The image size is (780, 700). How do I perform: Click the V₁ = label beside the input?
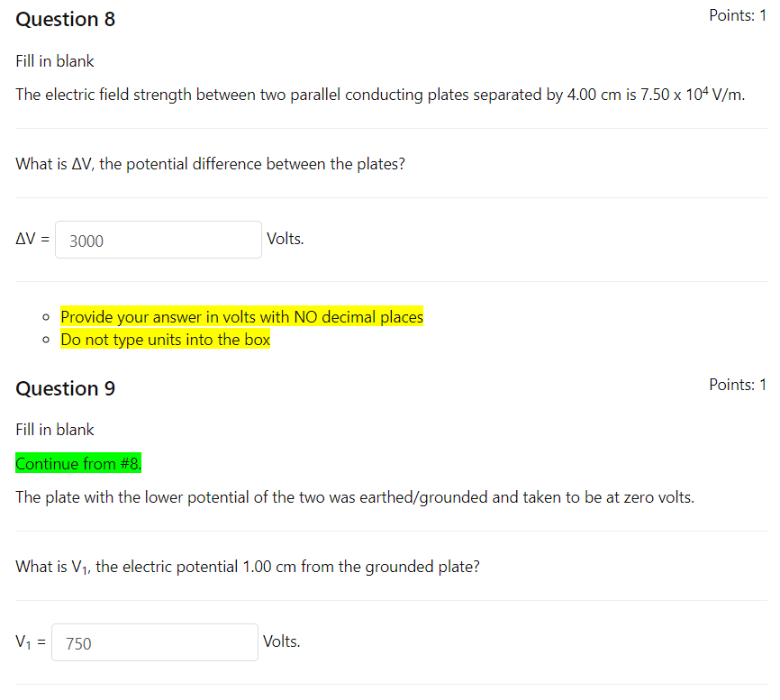point(30,641)
